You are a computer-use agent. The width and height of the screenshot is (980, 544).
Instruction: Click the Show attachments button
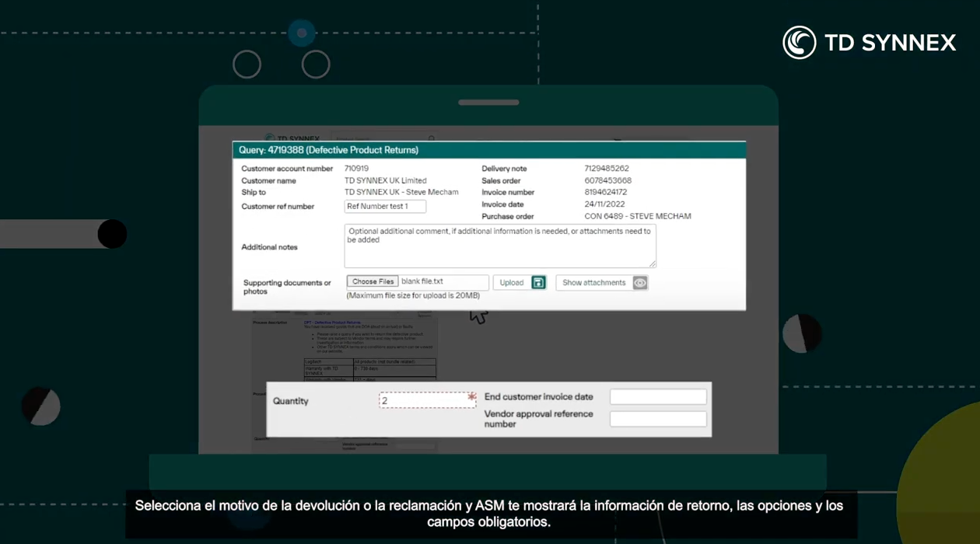tap(593, 283)
